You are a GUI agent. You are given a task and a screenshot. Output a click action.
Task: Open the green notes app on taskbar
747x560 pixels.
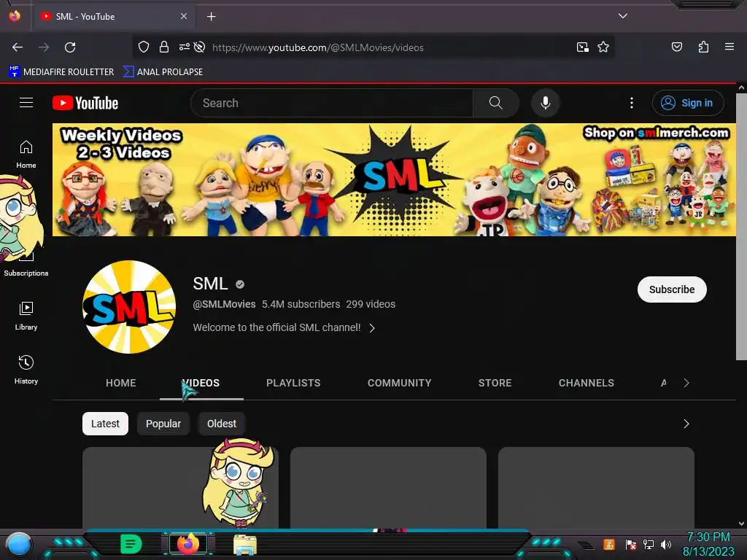(x=131, y=544)
